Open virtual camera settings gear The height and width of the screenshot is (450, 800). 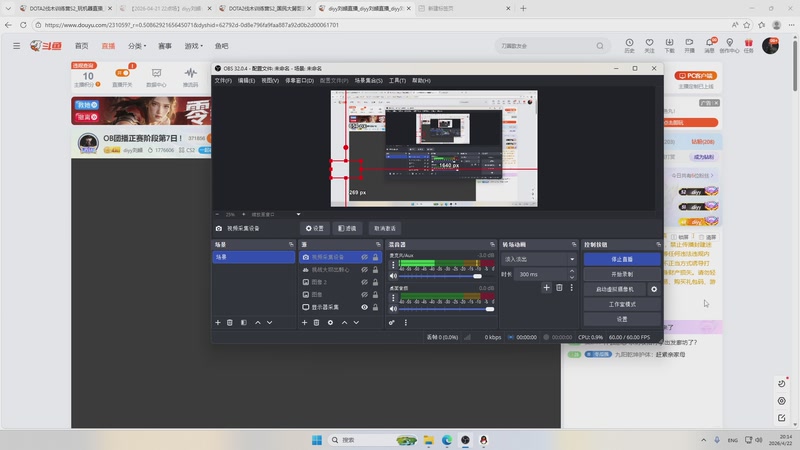pyautogui.click(x=654, y=289)
